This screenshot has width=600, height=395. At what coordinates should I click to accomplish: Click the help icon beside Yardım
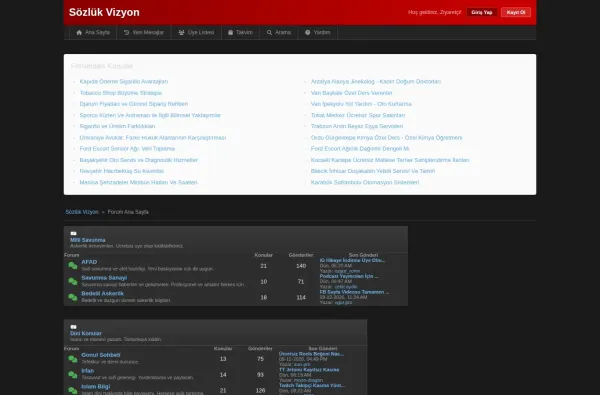(308, 33)
